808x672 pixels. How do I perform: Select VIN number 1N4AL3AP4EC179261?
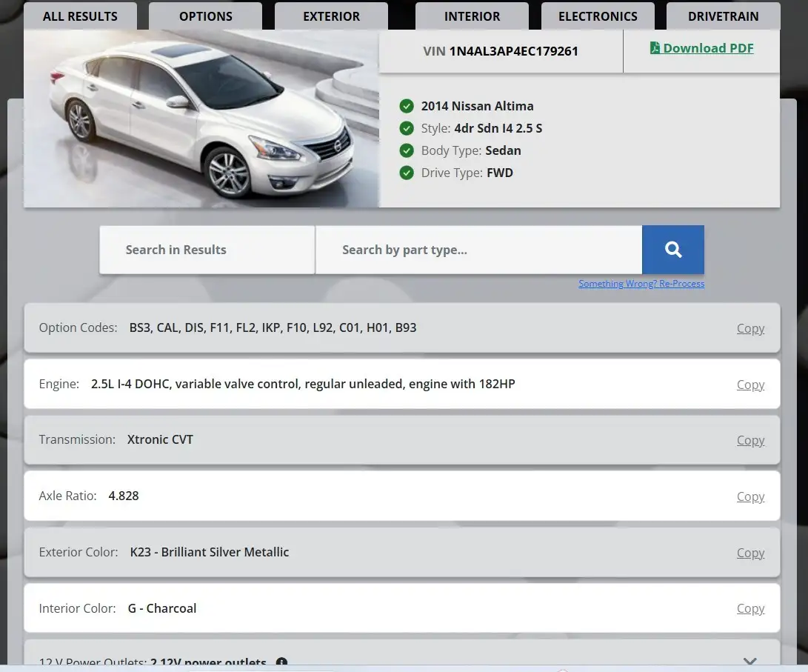(x=513, y=51)
